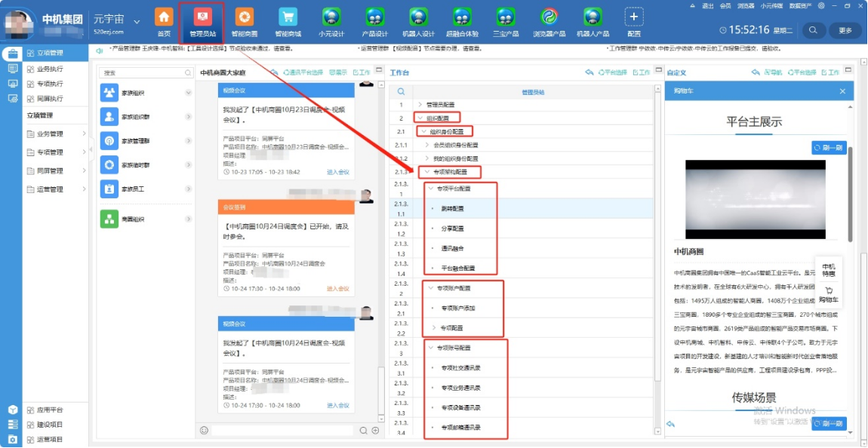The height and width of the screenshot is (448, 868).
Task: Open the 智能商圈 orange icon
Action: point(244,17)
